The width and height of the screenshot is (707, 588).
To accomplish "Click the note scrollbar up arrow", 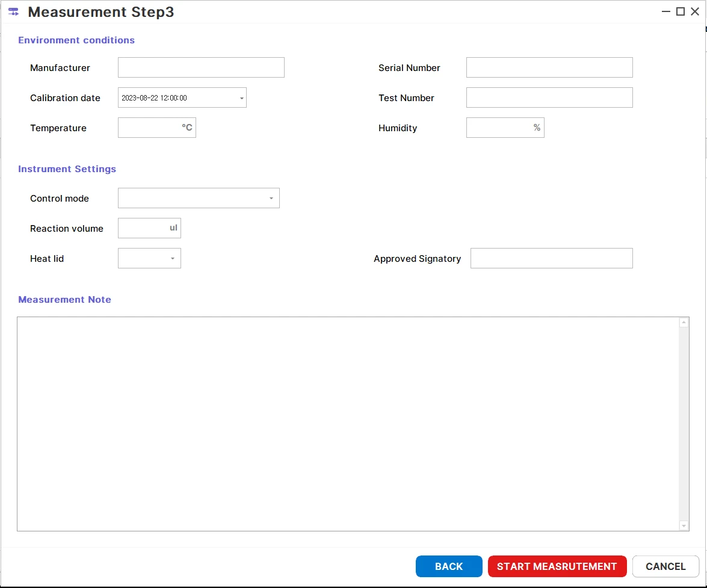I will coord(684,323).
